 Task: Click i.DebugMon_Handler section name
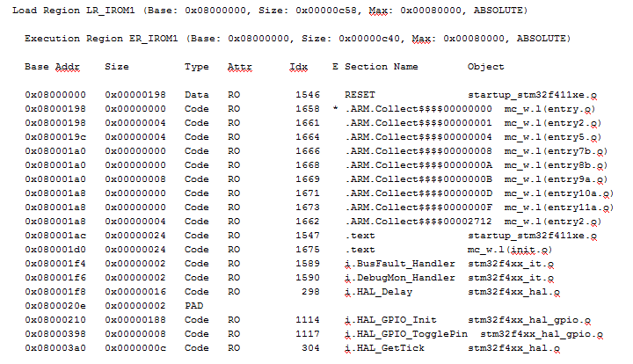point(400,278)
